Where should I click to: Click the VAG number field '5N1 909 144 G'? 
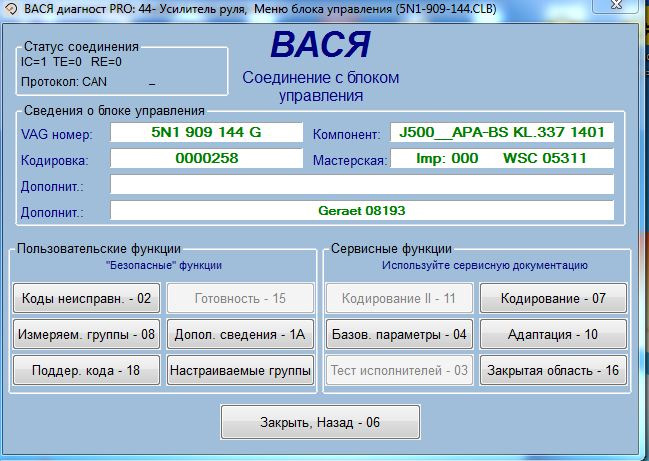coord(207,132)
